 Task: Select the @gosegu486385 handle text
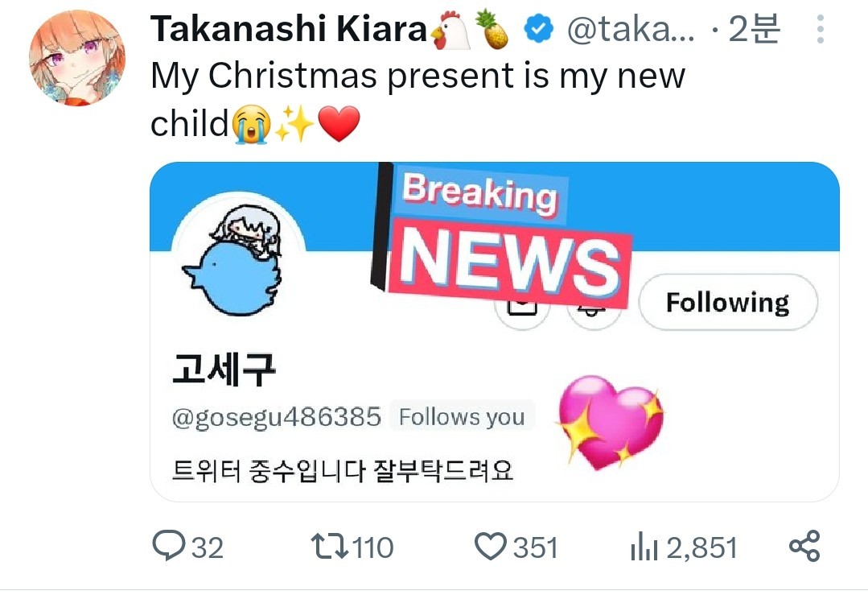click(x=276, y=417)
